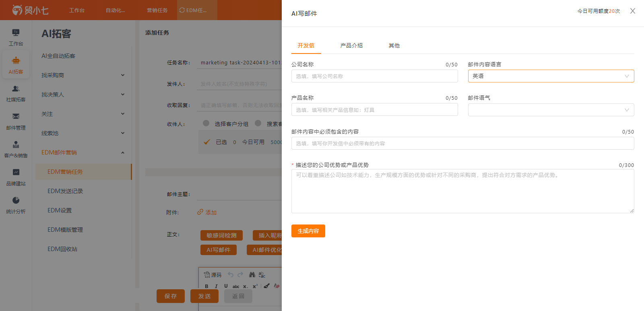Click the find binoculars icon in editor toolbar

252,274
